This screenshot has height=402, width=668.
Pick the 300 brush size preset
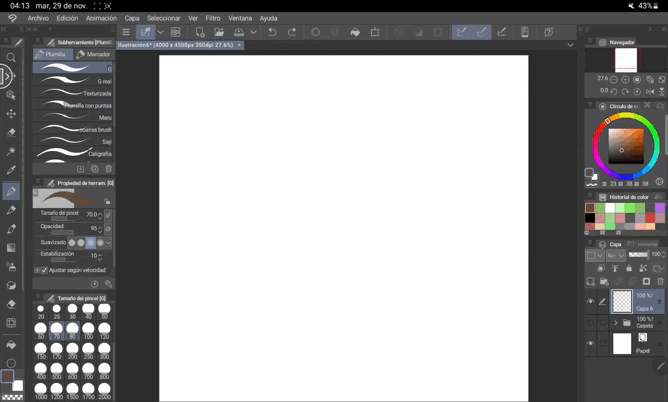coord(104,351)
